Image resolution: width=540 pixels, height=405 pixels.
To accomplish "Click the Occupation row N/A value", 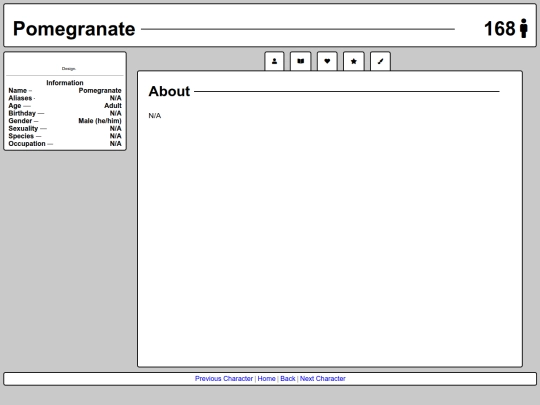I will point(115,144).
